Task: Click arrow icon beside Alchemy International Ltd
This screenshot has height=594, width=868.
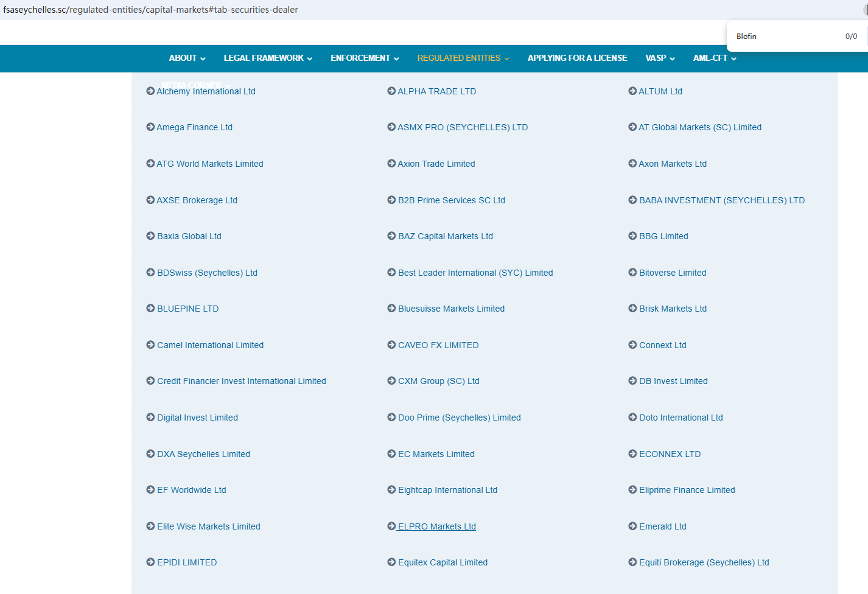Action: tap(150, 91)
